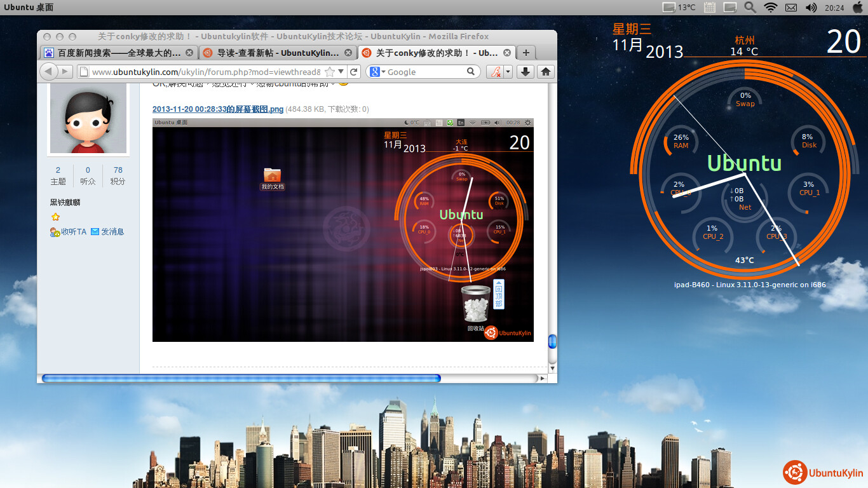Go to the Firefox home page
868x488 pixels.
point(545,72)
